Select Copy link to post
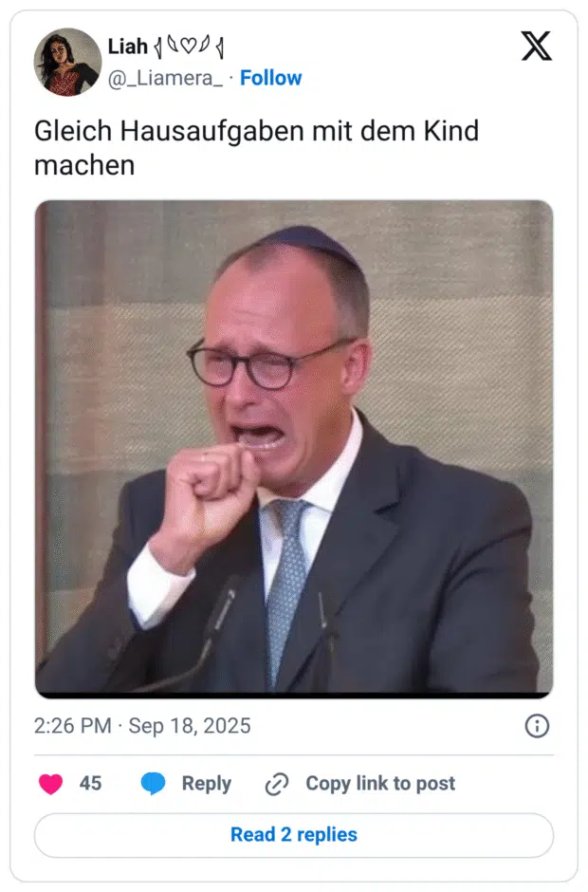588x892 pixels. [380, 784]
